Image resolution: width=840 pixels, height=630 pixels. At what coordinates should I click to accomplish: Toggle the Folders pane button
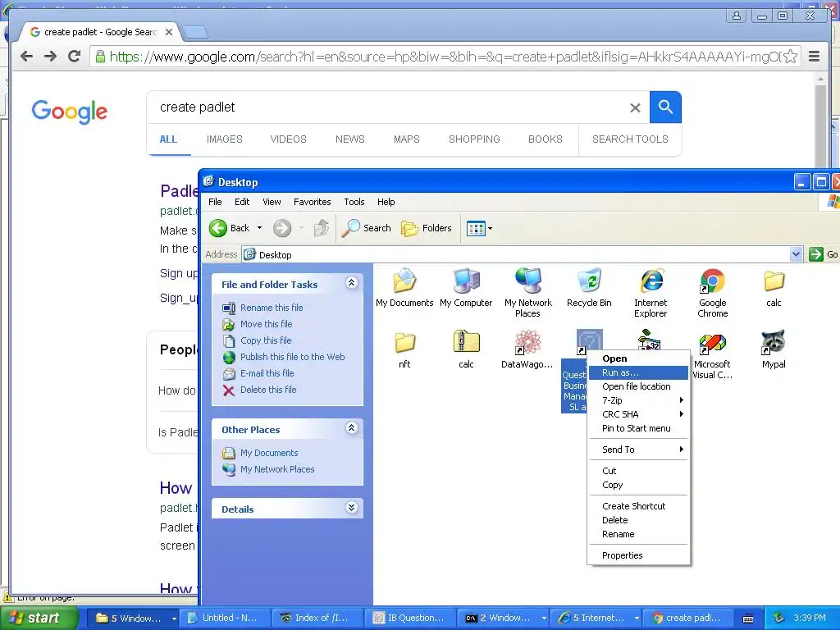[x=427, y=228]
